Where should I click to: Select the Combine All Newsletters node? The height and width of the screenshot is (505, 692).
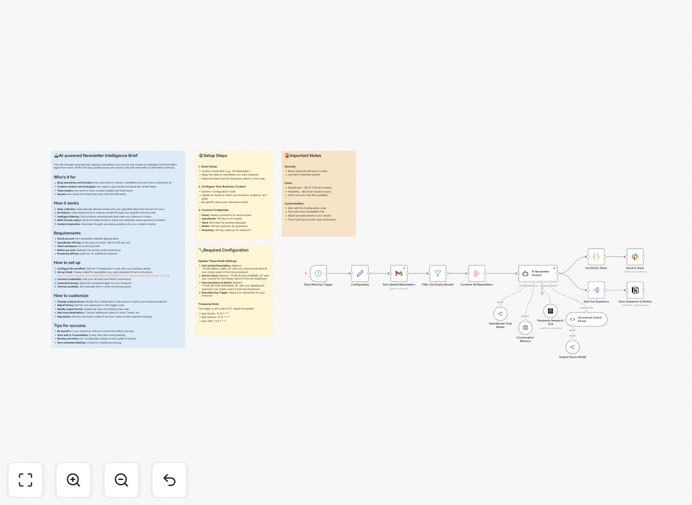476,273
